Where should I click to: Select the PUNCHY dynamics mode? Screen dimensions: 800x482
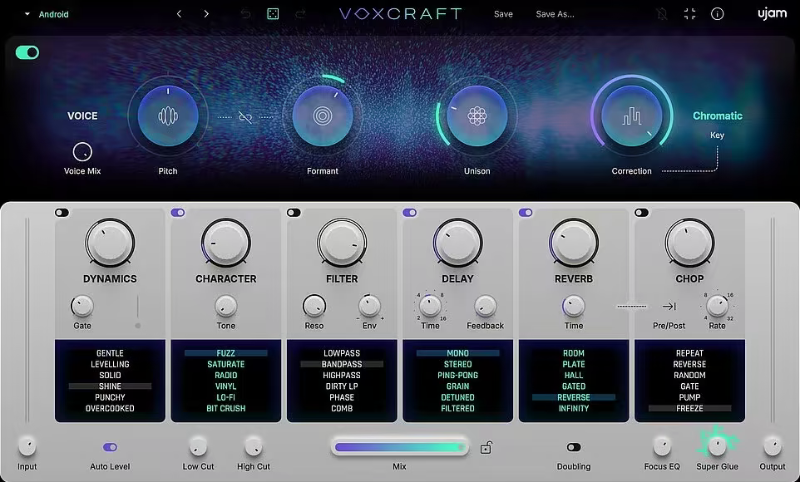(110, 397)
